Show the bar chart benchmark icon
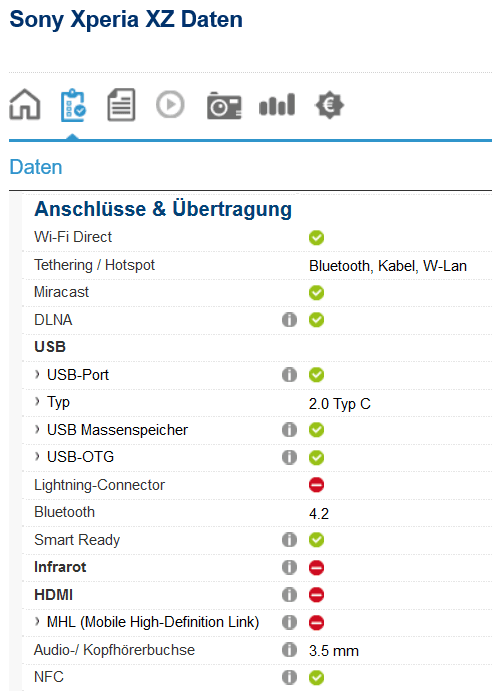 tap(277, 105)
